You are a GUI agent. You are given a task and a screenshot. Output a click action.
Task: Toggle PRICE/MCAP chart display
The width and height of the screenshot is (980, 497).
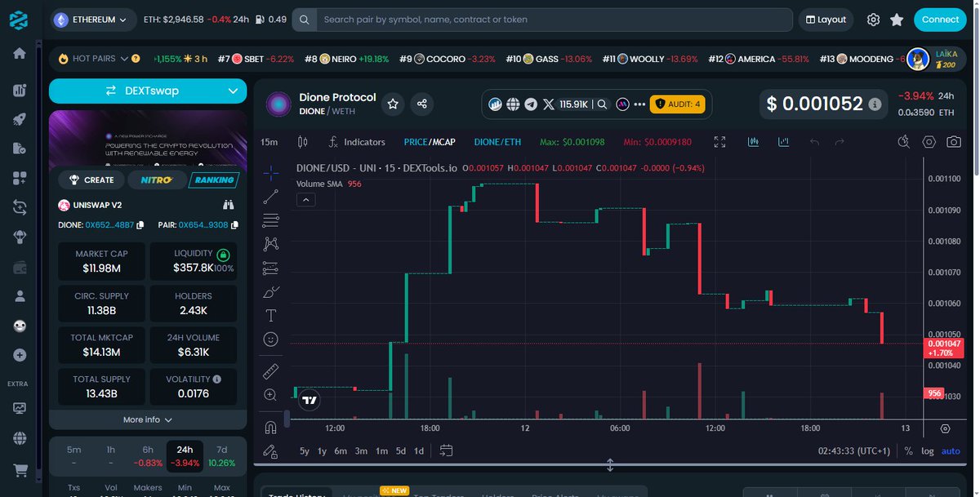click(x=430, y=142)
